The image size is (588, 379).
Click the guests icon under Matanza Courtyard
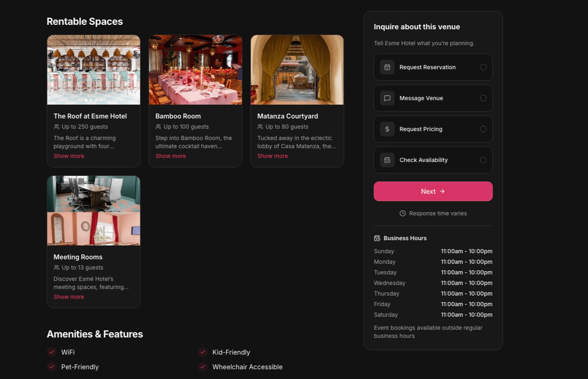(x=260, y=127)
